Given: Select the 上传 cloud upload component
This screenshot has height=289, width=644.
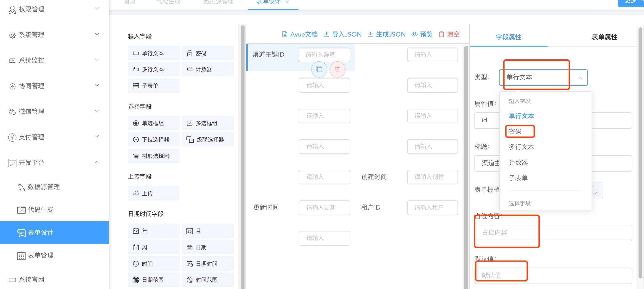Looking at the screenshot, I should coord(154,193).
